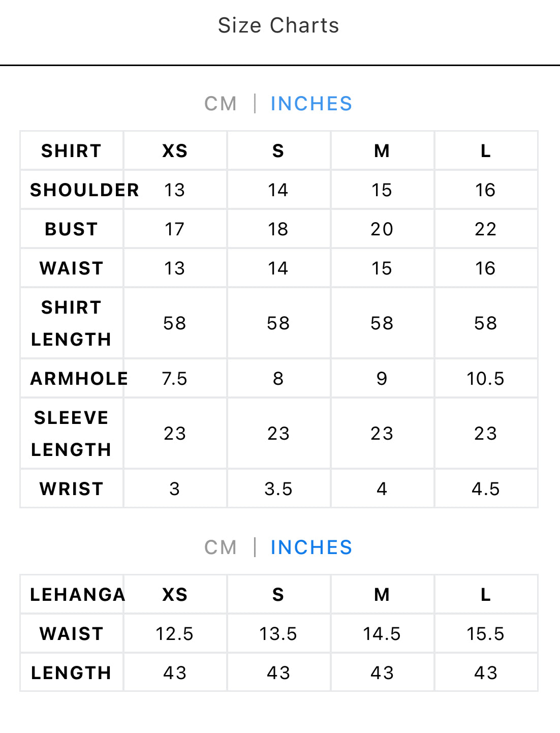Click the ARMHOLE value 10.5 cell
Viewport: 560px width, 733px height.
tap(486, 379)
